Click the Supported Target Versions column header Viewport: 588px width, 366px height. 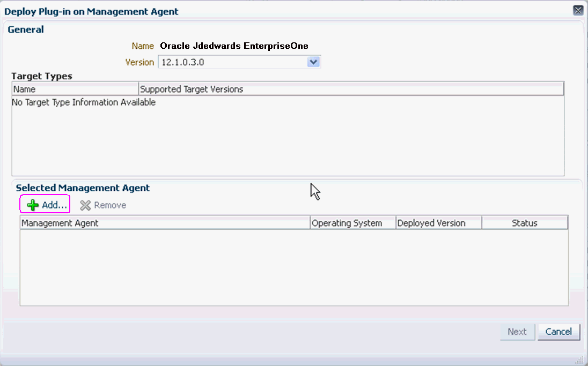[x=351, y=89]
